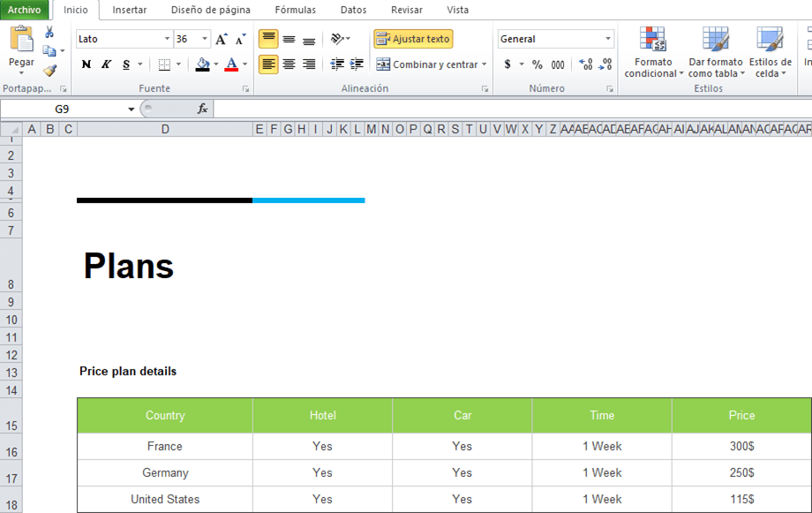The height and width of the screenshot is (513, 812).
Task: Toggle align text left
Action: coord(268,64)
